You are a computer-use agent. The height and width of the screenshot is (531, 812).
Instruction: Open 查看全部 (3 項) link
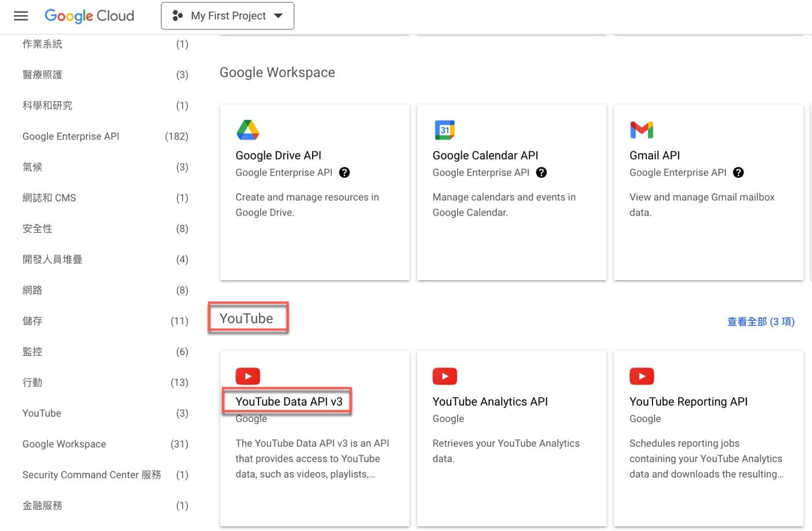pyautogui.click(x=760, y=322)
